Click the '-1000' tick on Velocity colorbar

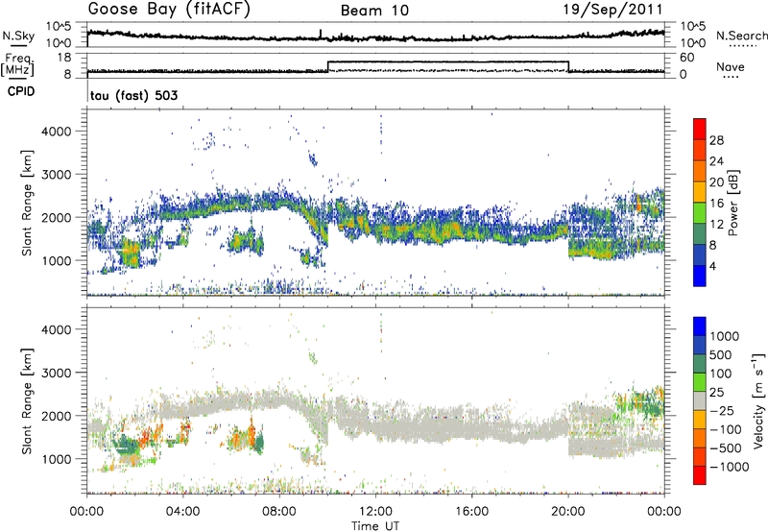coord(730,467)
